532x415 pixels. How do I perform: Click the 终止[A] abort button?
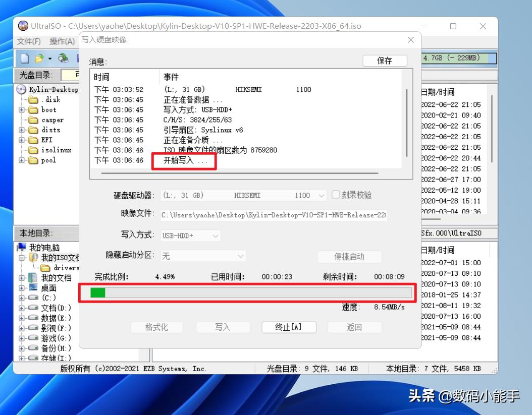pos(289,327)
